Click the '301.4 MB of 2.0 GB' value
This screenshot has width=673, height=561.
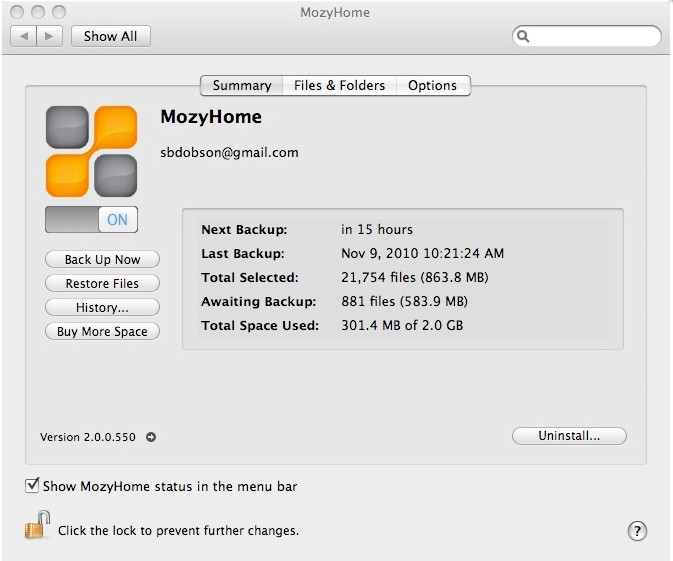tap(402, 325)
